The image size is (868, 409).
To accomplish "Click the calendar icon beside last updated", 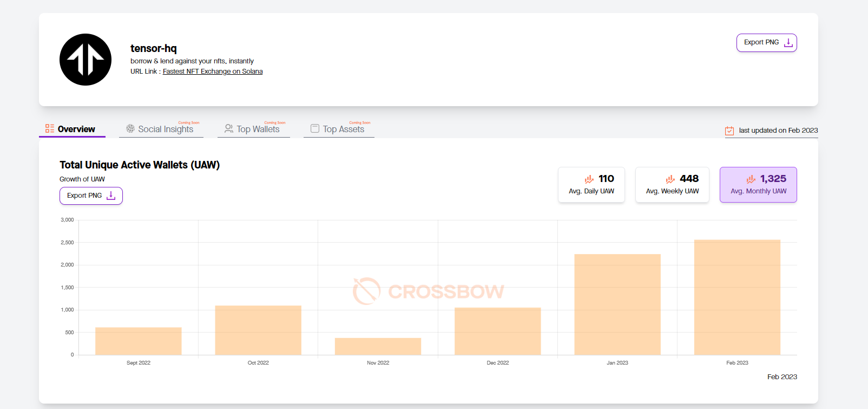I will pyautogui.click(x=729, y=131).
